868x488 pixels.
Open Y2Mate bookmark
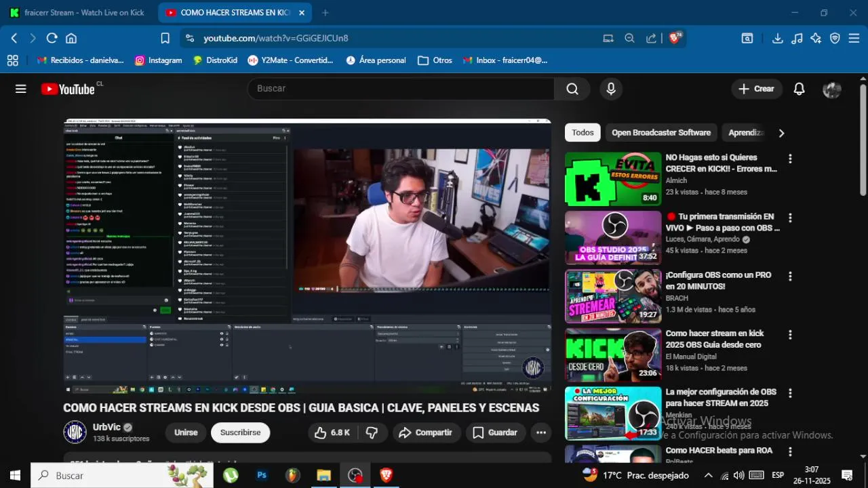(291, 60)
